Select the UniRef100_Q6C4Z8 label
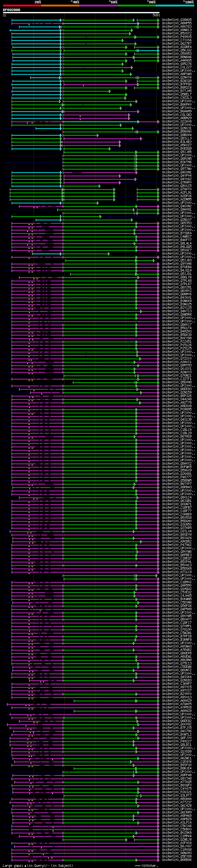The image size is (197, 868). [x=177, y=805]
